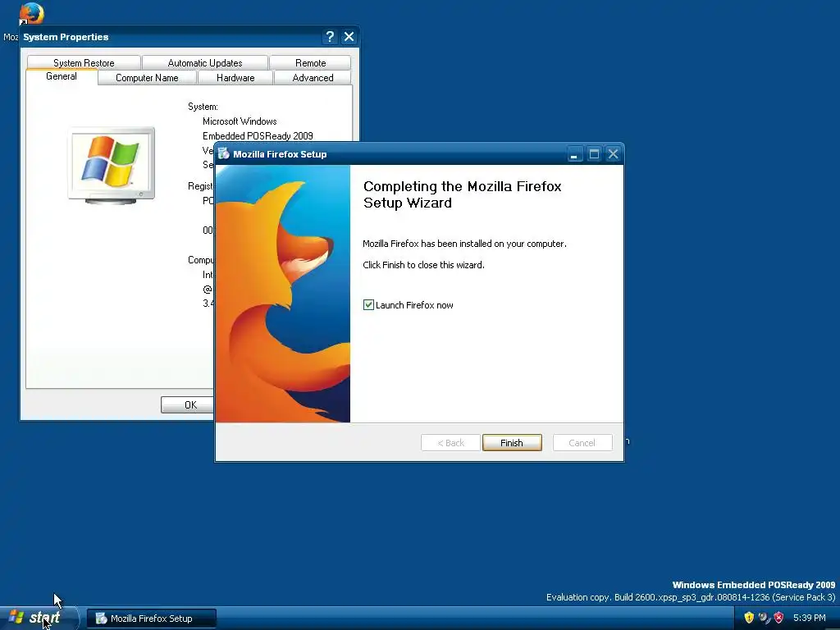Click the Firefox Setup title bar icon
The height and width of the screenshot is (630, 840).
(x=223, y=154)
